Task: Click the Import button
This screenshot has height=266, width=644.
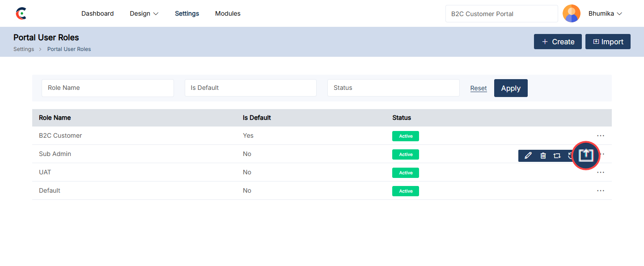Action: click(608, 42)
